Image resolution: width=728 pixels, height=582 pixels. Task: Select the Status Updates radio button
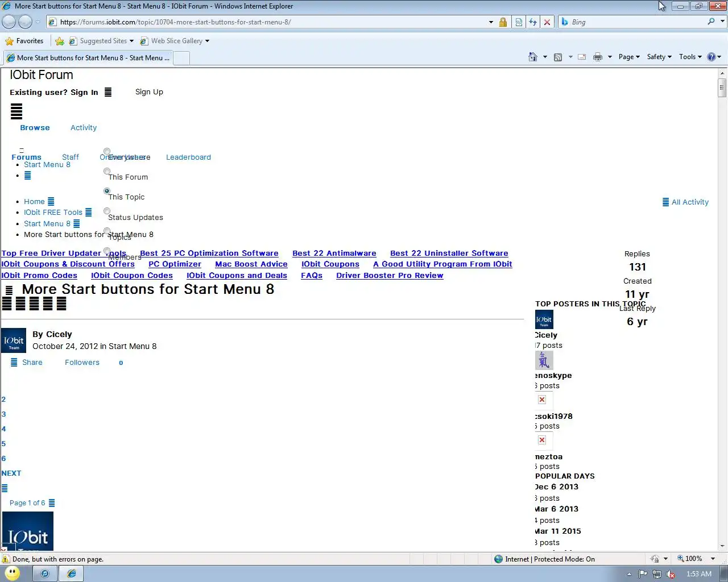(x=107, y=211)
